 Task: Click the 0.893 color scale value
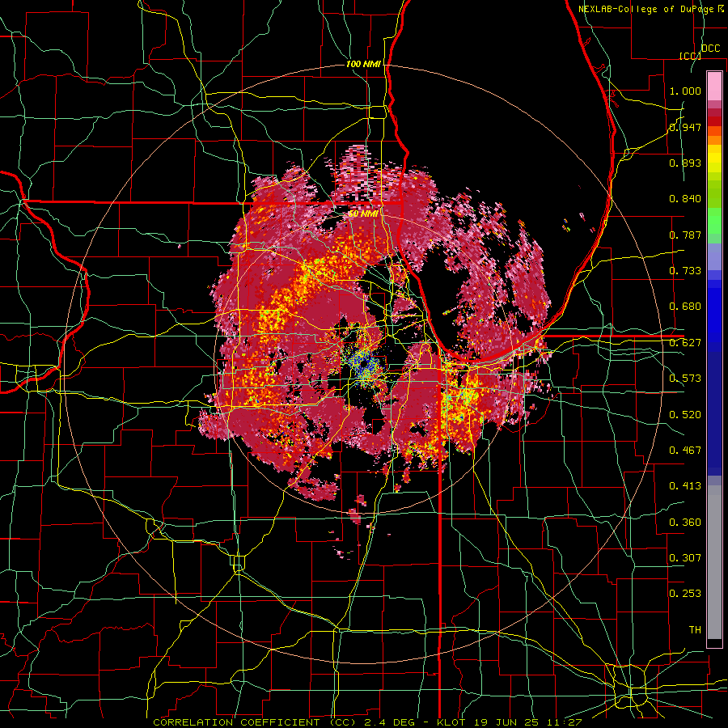pos(685,163)
